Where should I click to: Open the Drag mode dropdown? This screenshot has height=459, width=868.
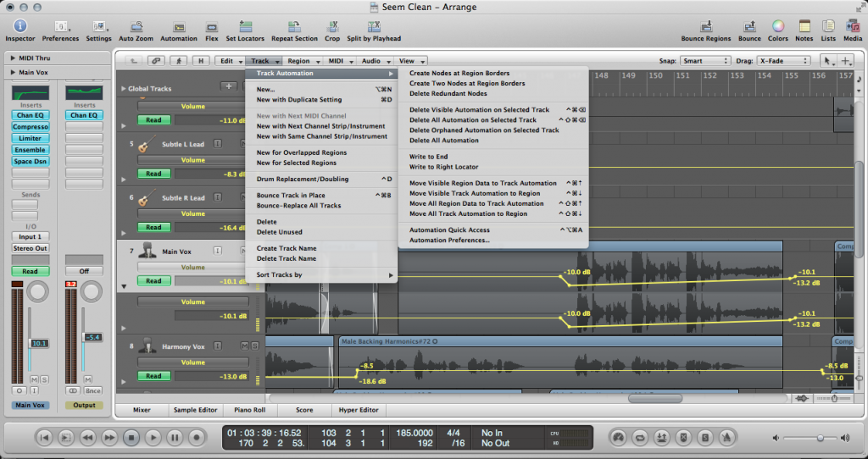[x=784, y=61]
